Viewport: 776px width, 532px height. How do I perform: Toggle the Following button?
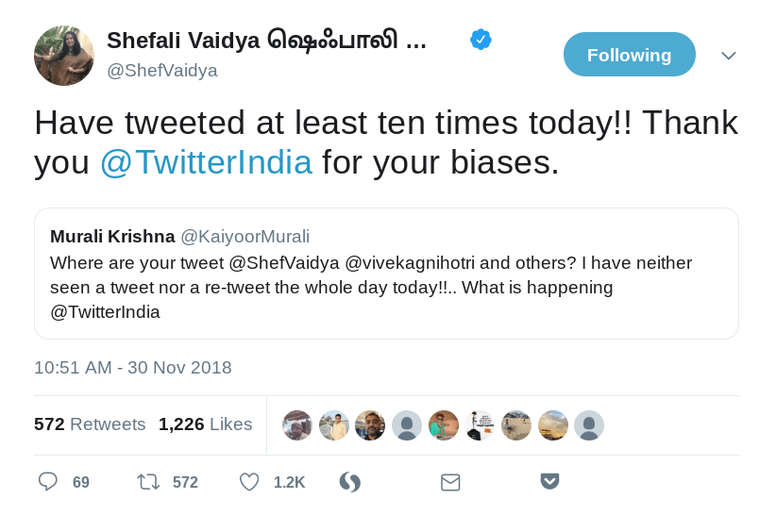pos(629,55)
